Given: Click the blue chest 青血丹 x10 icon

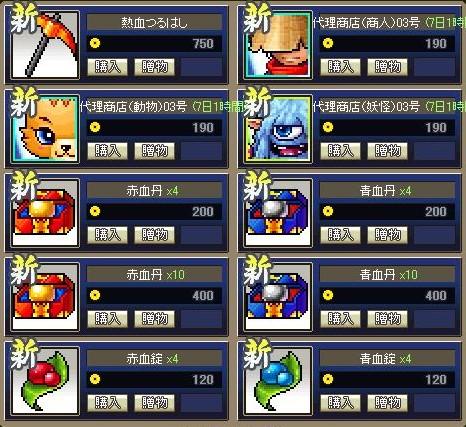Looking at the screenshot, I should click(x=279, y=297).
